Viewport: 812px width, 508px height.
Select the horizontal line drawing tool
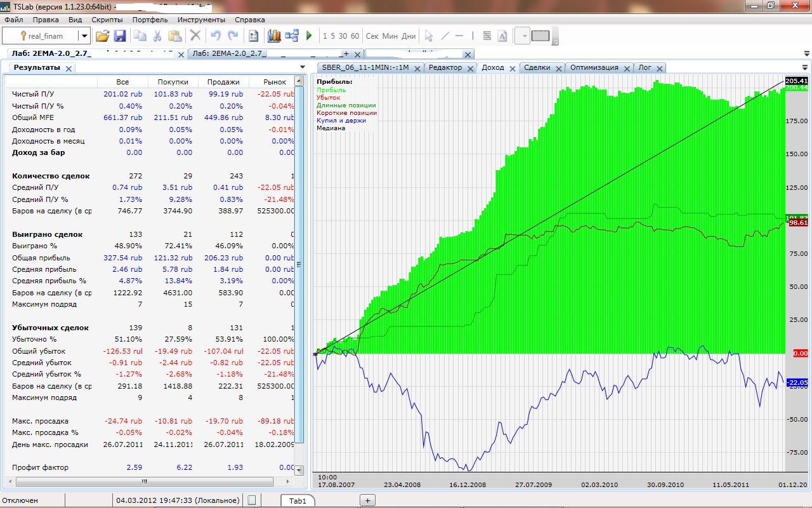click(459, 36)
